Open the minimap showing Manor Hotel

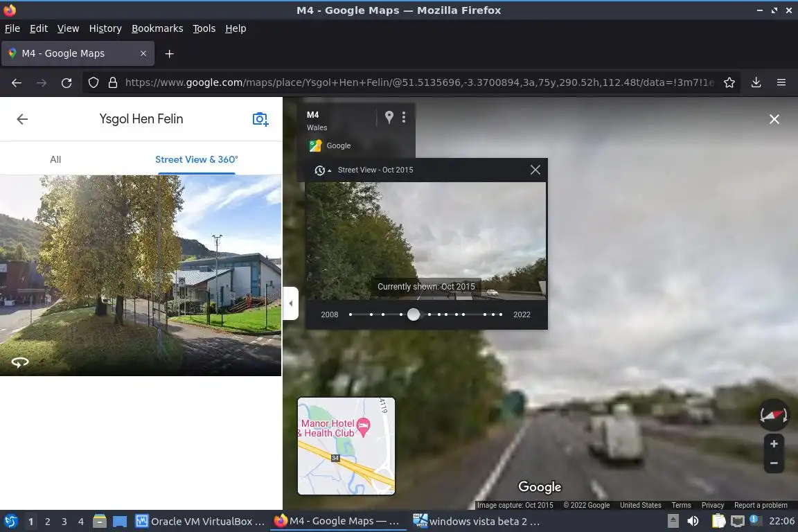pos(346,446)
